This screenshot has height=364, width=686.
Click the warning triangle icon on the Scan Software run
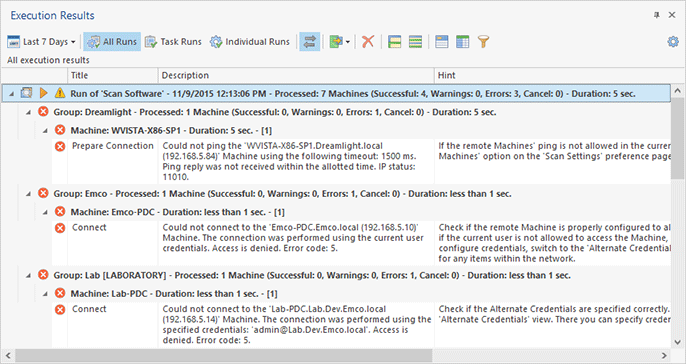coord(60,93)
